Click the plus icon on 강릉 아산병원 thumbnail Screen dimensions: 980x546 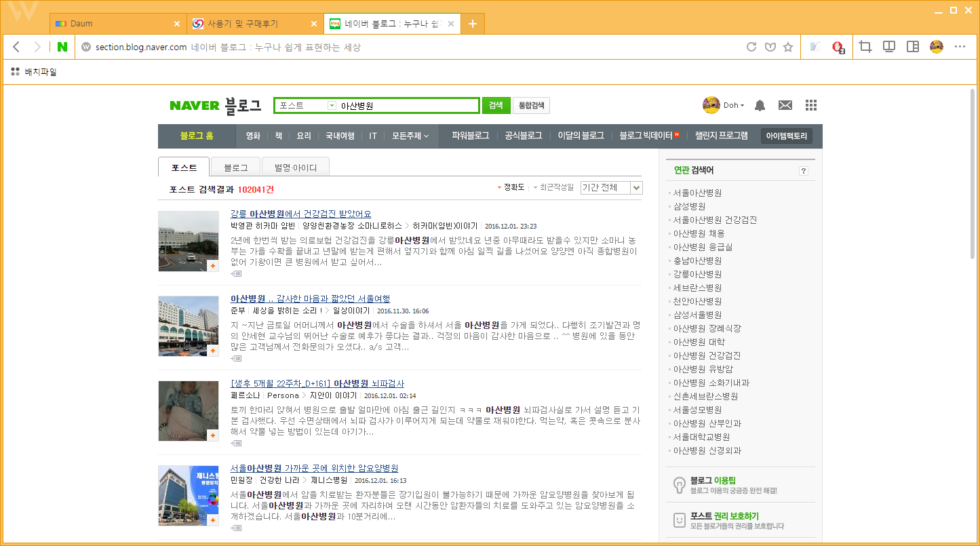click(213, 266)
